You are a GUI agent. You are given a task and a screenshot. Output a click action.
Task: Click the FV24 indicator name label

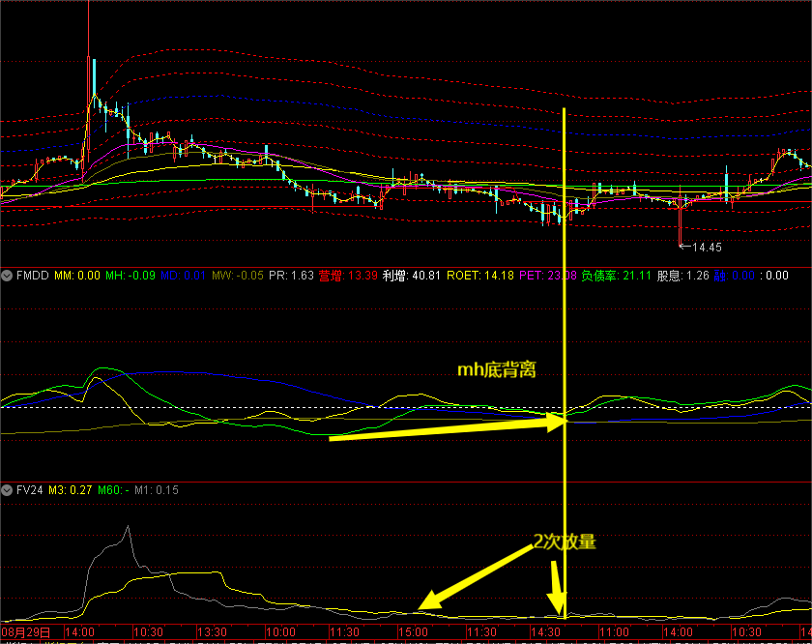pyautogui.click(x=29, y=490)
